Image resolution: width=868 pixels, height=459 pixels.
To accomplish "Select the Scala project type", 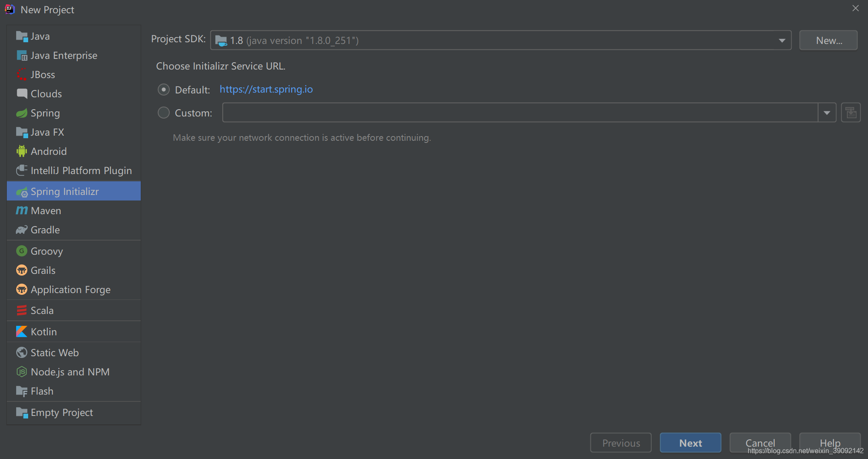I will pos(42,310).
